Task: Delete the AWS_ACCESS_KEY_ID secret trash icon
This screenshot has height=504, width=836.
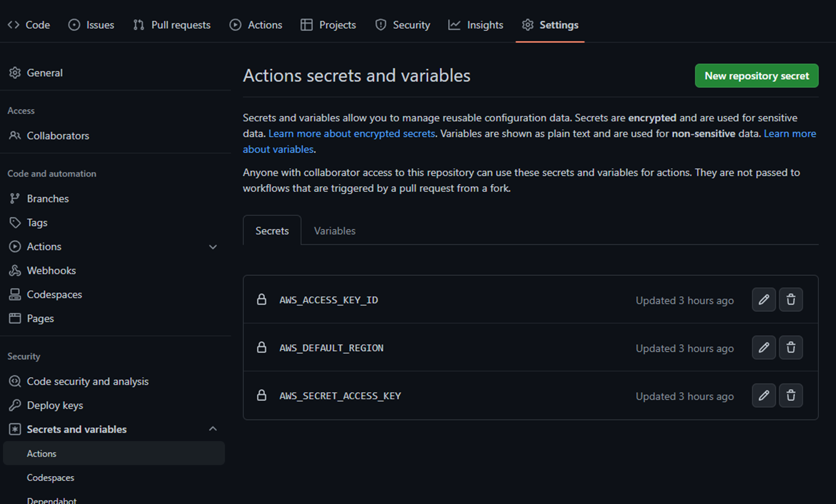Action: (x=791, y=300)
